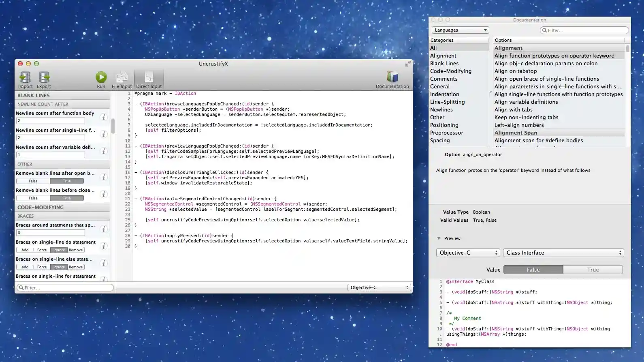Select the Blank Lines category
644x362 pixels.
coord(459,63)
